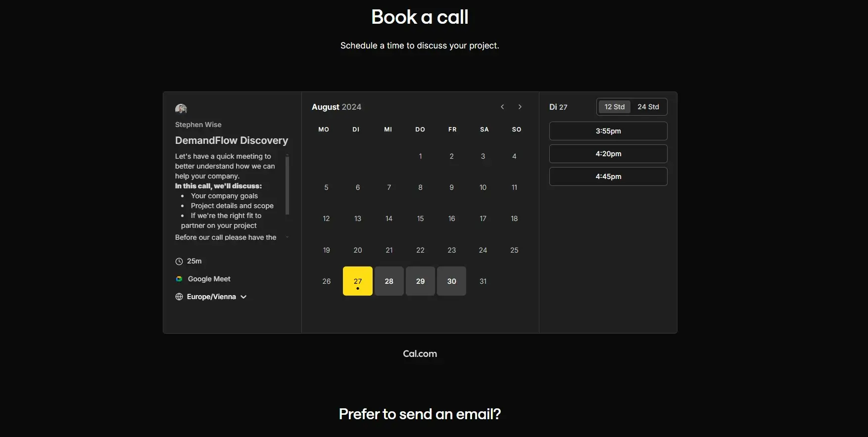This screenshot has height=437, width=868.
Task: Select August 27 in the calendar
Action: point(358,281)
